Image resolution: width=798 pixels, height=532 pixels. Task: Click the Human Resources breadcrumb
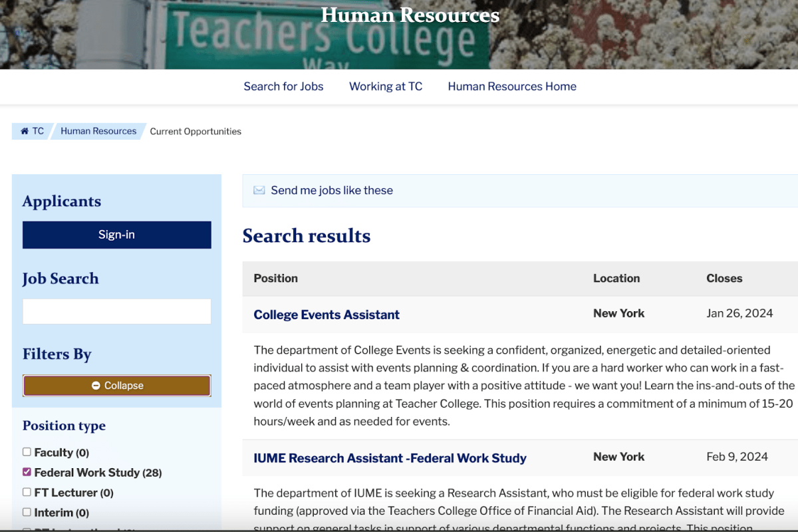pyautogui.click(x=98, y=131)
